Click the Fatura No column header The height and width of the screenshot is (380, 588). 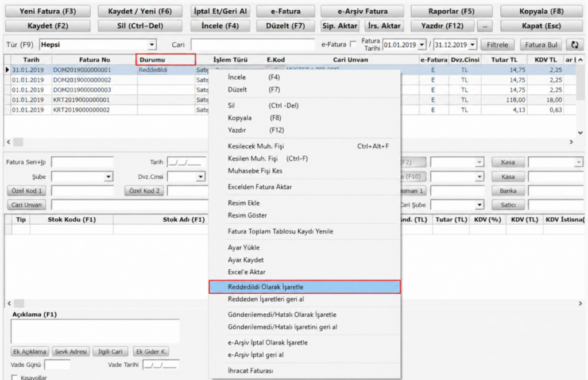tap(95, 60)
